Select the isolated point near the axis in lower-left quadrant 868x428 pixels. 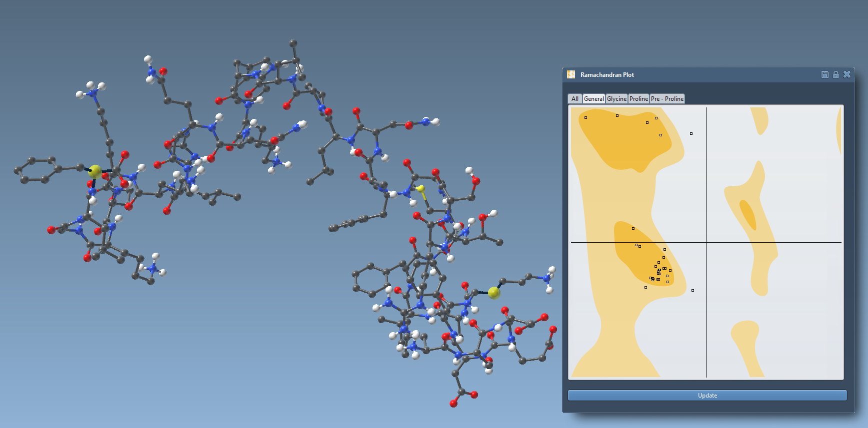pos(692,290)
